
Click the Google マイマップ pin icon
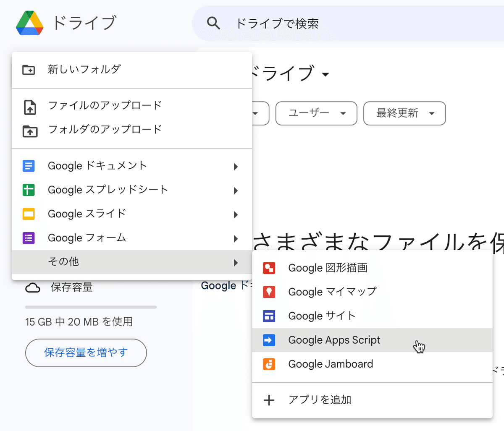[269, 292]
